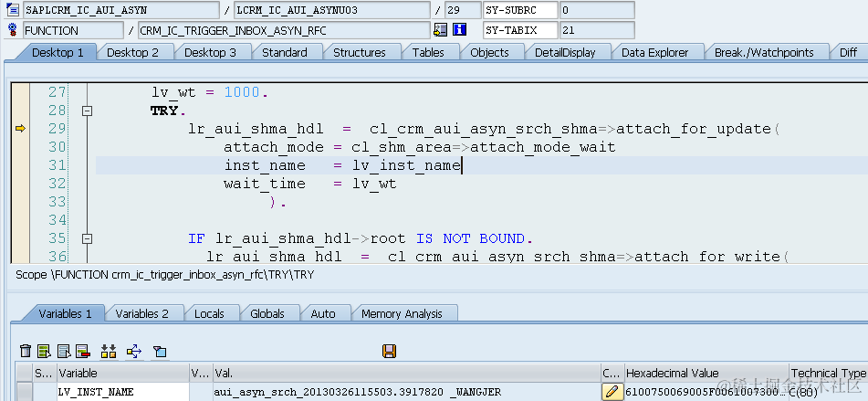Select the row selector for LV_INST_NAME
The width and height of the screenshot is (868, 401).
[24, 392]
